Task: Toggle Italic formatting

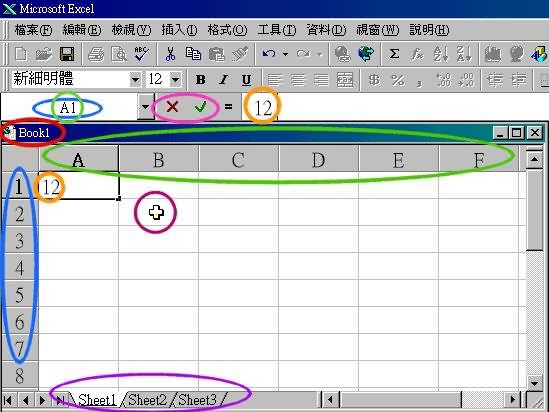Action: pyautogui.click(x=223, y=80)
